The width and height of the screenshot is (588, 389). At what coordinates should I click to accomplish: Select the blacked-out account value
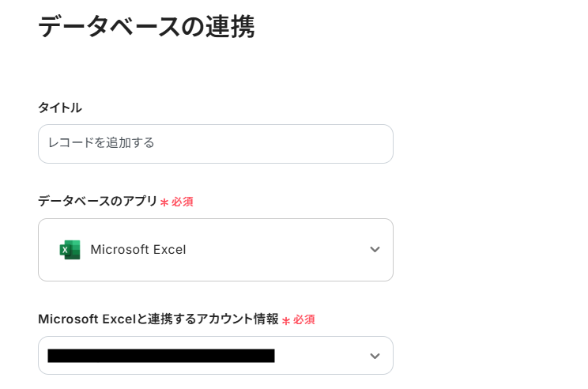[x=160, y=356]
